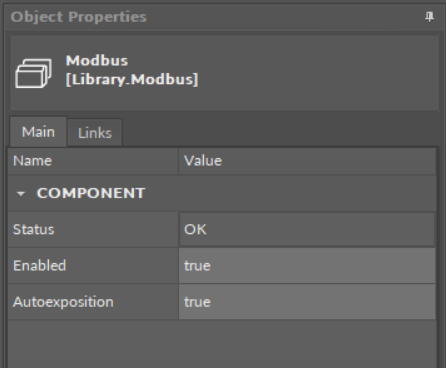Click the Modbus component name title
The image size is (446, 368).
point(97,61)
